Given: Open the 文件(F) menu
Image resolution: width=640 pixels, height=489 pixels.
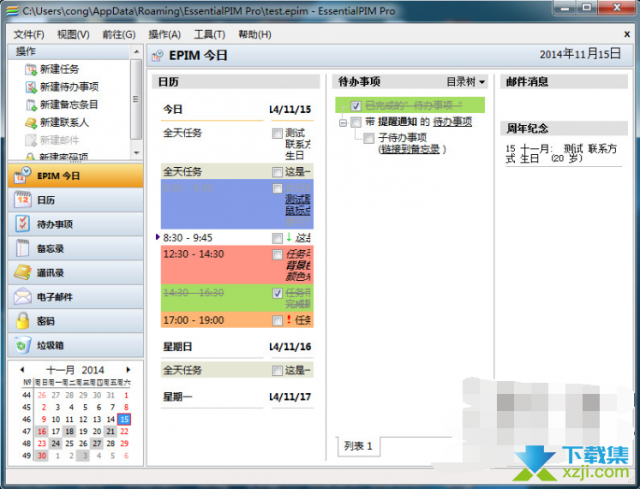Looking at the screenshot, I should tap(29, 35).
